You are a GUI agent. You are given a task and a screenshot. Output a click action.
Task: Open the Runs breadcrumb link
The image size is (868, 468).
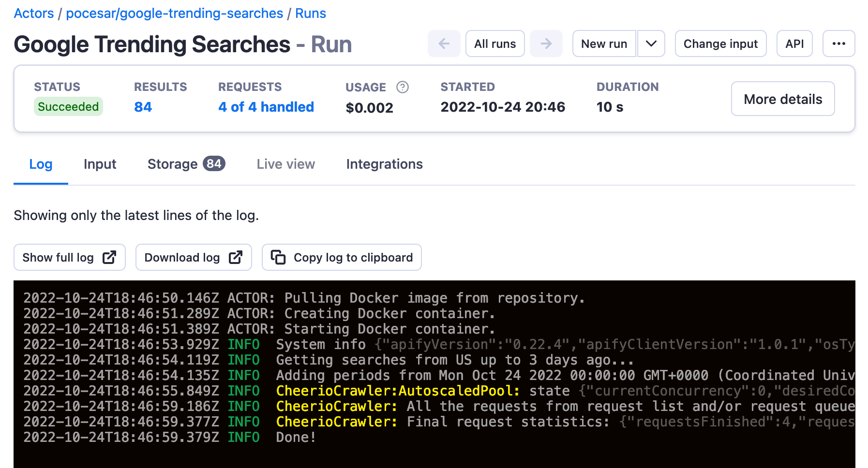pos(311,13)
